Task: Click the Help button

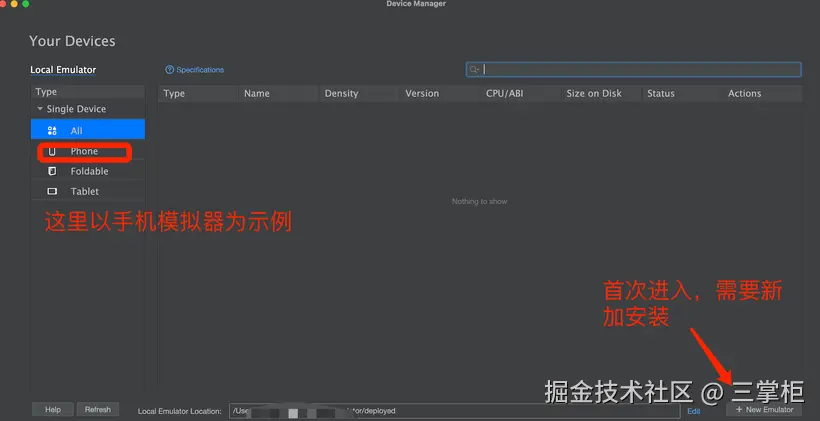Action: pyautogui.click(x=53, y=409)
